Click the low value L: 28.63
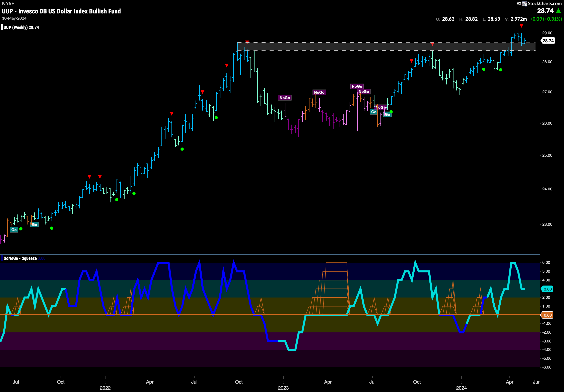This screenshot has height=392, width=564. (491, 19)
